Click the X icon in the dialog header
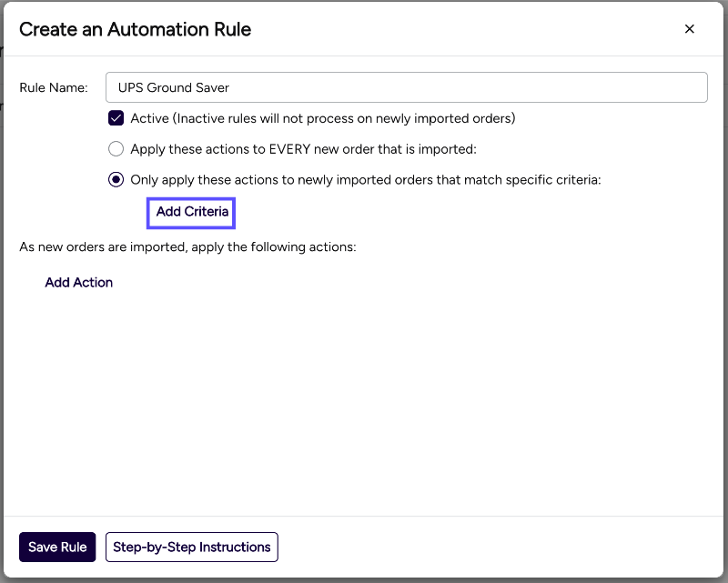 [x=689, y=29]
